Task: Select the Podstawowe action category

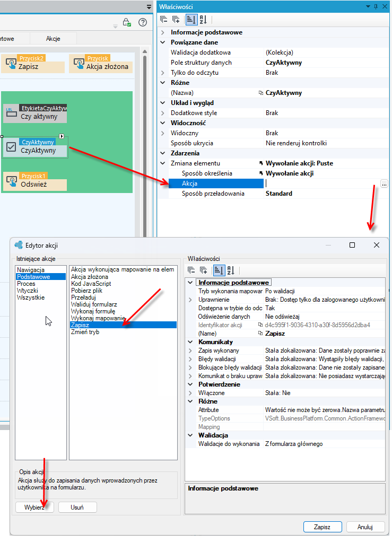Action: 41,277
